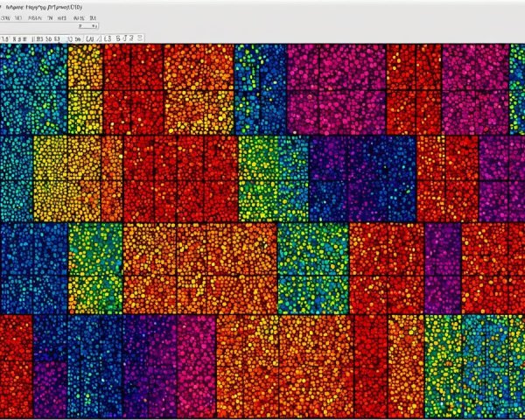
Task: Select the teal-green tile in the third row center
Action: click(312, 267)
